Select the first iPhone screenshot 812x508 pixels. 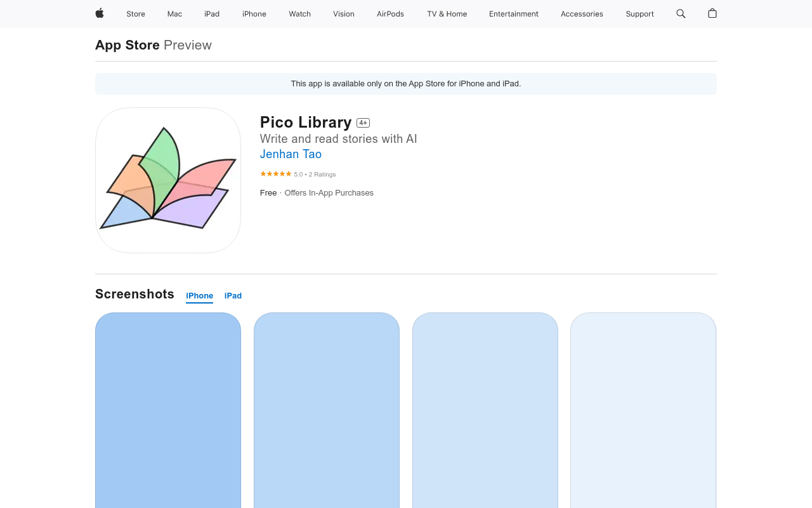click(x=168, y=410)
